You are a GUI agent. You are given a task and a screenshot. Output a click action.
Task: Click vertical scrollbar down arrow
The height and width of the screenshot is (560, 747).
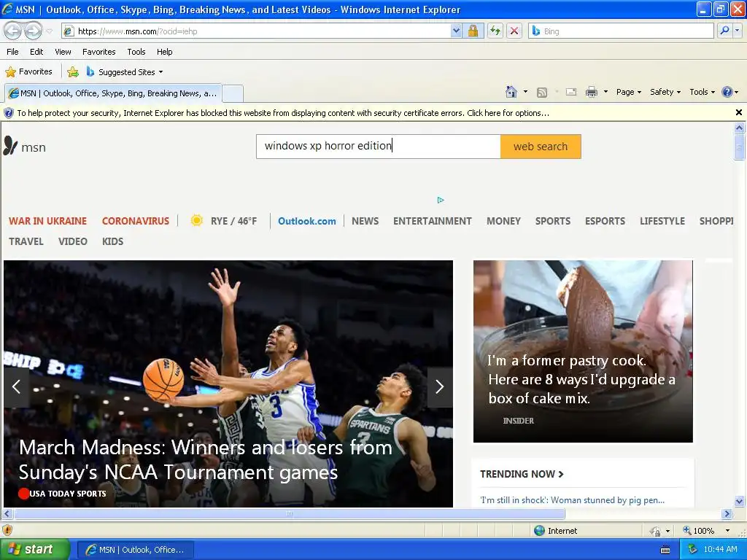pos(739,501)
